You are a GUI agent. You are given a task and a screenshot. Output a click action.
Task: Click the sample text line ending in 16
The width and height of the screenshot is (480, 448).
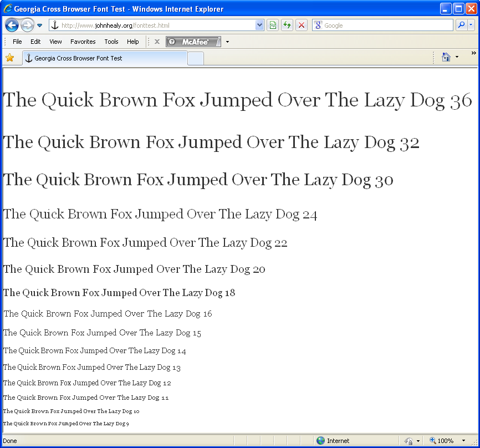pyautogui.click(x=108, y=314)
